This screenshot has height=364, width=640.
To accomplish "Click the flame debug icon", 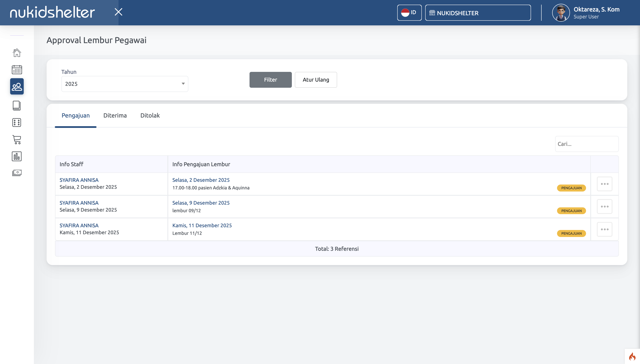I will [632, 356].
